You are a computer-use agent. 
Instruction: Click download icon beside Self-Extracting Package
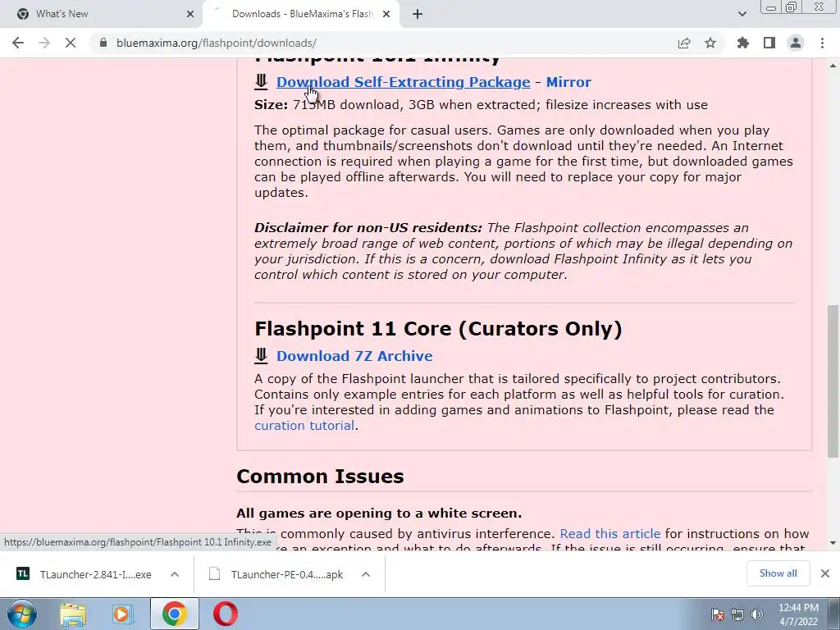[x=261, y=82]
